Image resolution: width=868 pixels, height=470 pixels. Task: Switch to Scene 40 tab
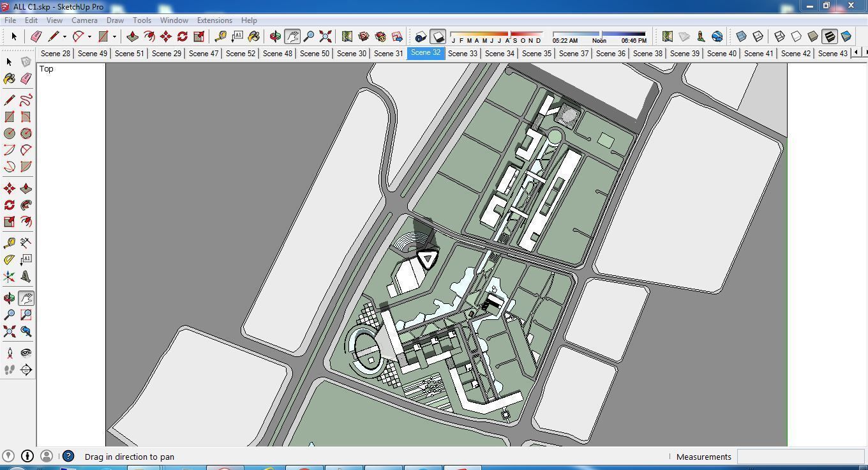click(x=722, y=53)
